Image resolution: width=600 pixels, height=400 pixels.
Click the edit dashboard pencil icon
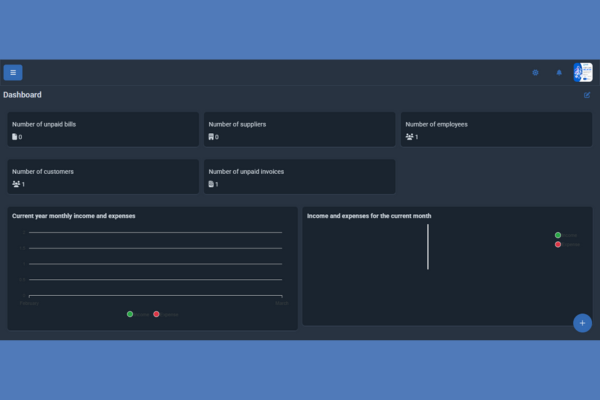(587, 95)
